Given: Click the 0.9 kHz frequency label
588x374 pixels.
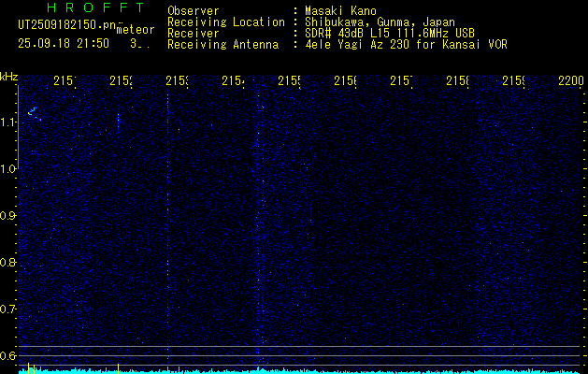Looking at the screenshot, I should (7, 216).
